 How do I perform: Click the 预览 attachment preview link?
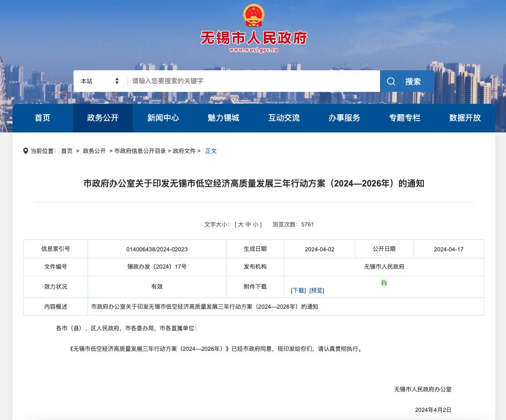coord(317,290)
